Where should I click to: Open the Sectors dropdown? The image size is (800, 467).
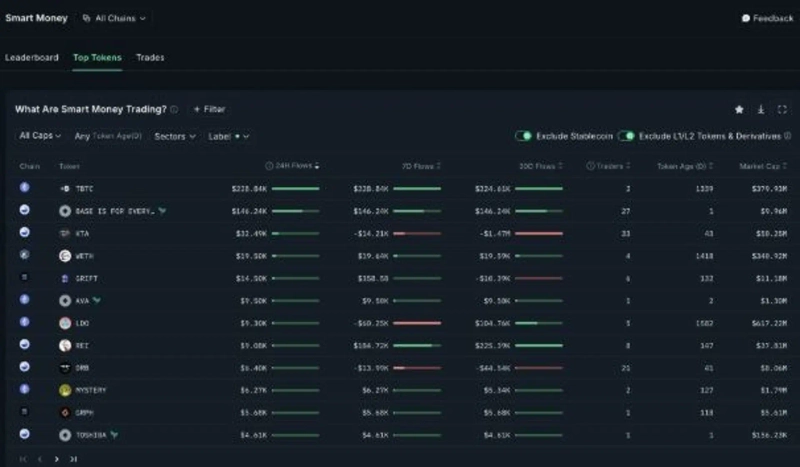[175, 136]
